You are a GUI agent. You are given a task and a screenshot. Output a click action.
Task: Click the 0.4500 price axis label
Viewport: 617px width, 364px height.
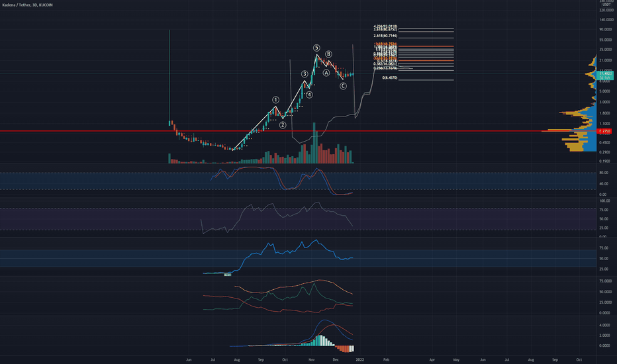(606, 143)
